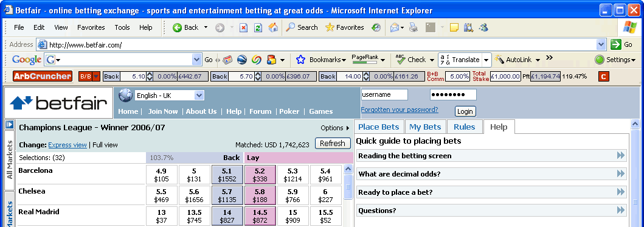
Task: Open the B/B mode dropdown on ArbCruncher
Action: pyautogui.click(x=96, y=77)
